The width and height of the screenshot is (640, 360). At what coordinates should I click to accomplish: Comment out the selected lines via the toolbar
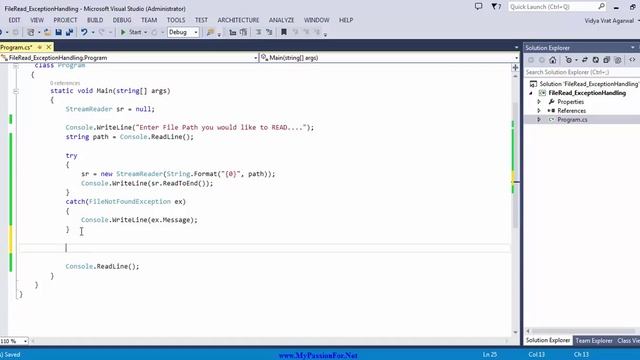[258, 32]
